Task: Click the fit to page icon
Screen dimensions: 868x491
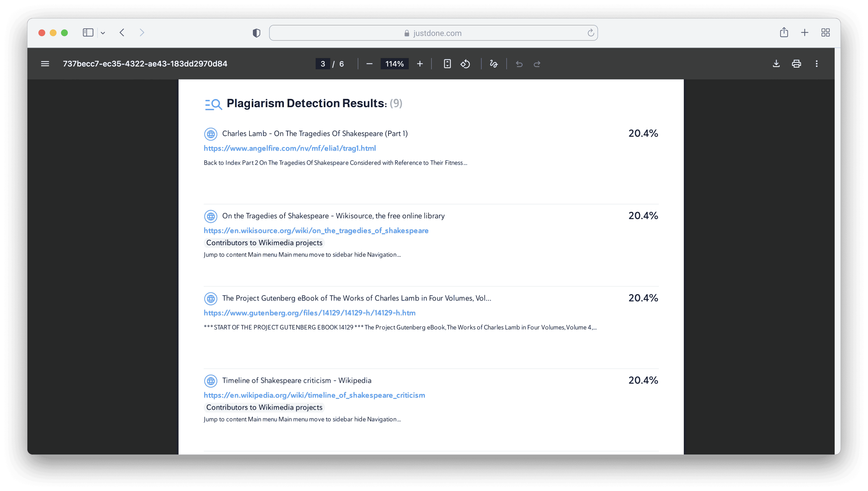Action: pos(447,64)
